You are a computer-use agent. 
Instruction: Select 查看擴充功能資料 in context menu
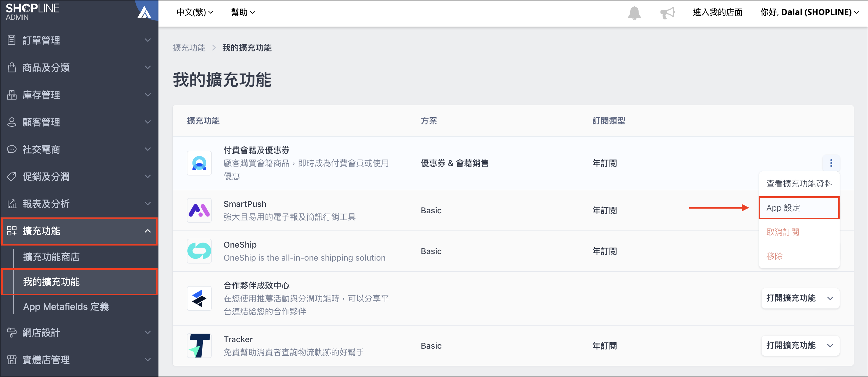[x=799, y=183]
